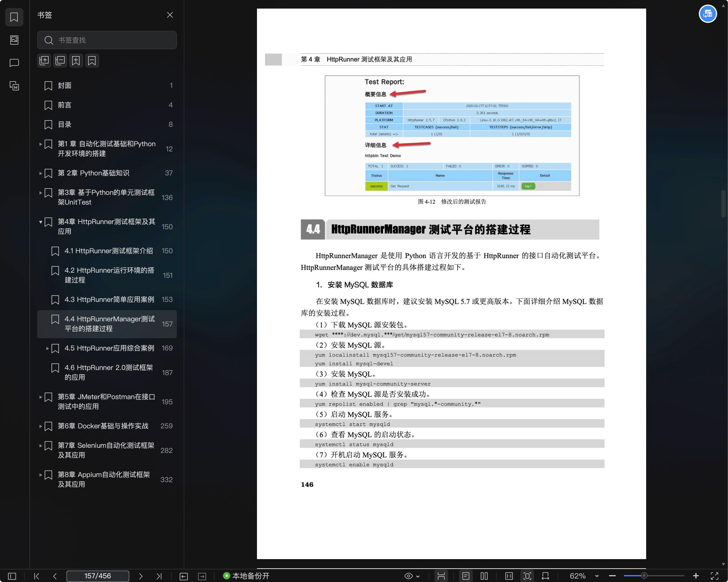Click the convert-to-Word sidebar icon
728x582 pixels.
(x=14, y=86)
